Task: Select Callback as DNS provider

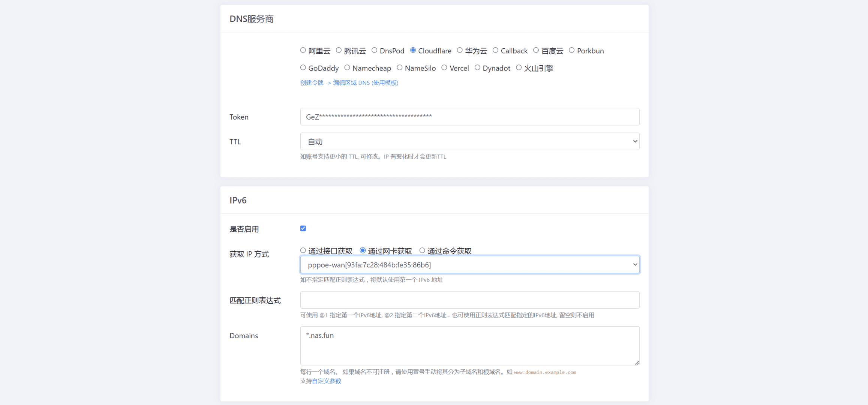Action: point(495,50)
